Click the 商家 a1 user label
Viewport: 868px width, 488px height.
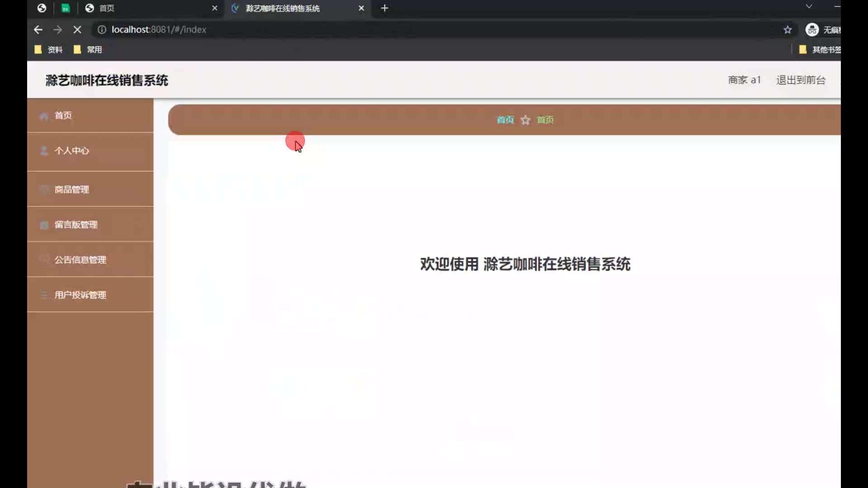[744, 80]
